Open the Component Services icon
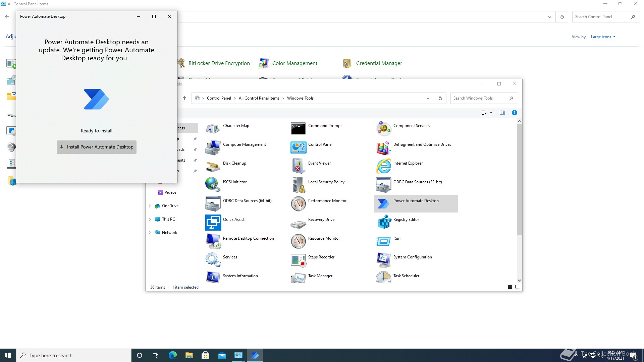The width and height of the screenshot is (644, 362). pos(383,128)
